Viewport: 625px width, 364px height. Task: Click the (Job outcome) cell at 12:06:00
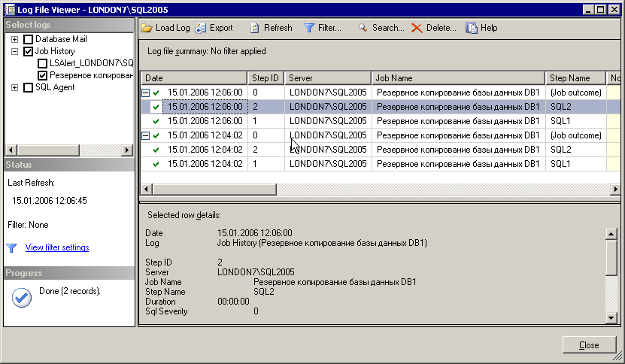click(576, 93)
